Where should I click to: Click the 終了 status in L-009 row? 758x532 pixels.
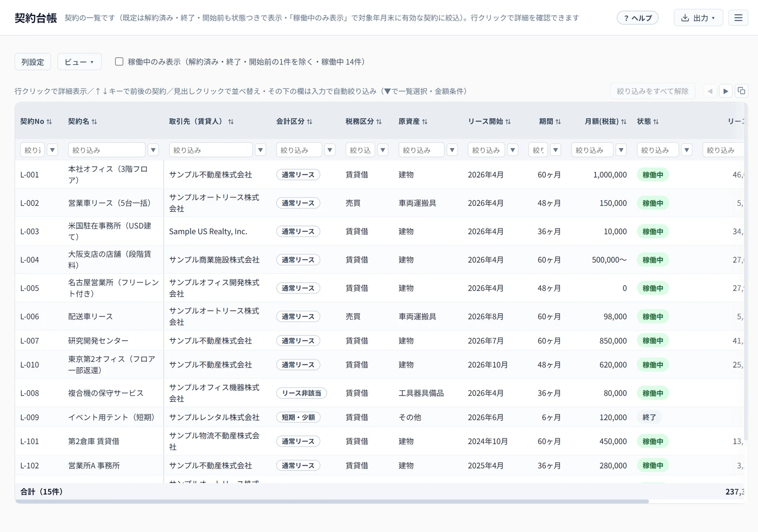point(649,417)
